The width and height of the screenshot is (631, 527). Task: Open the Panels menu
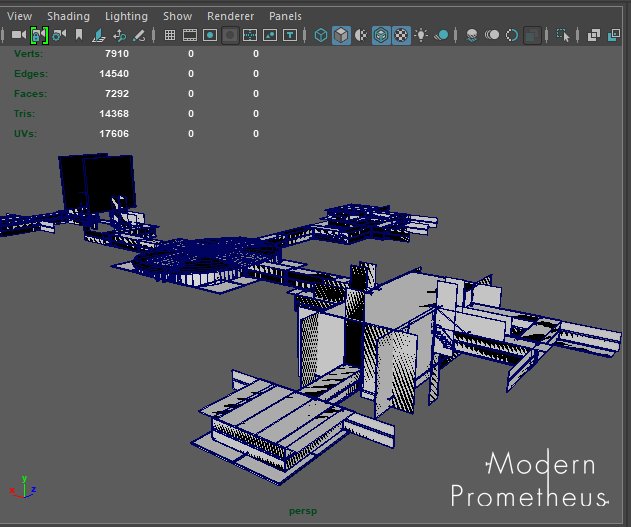tap(285, 16)
